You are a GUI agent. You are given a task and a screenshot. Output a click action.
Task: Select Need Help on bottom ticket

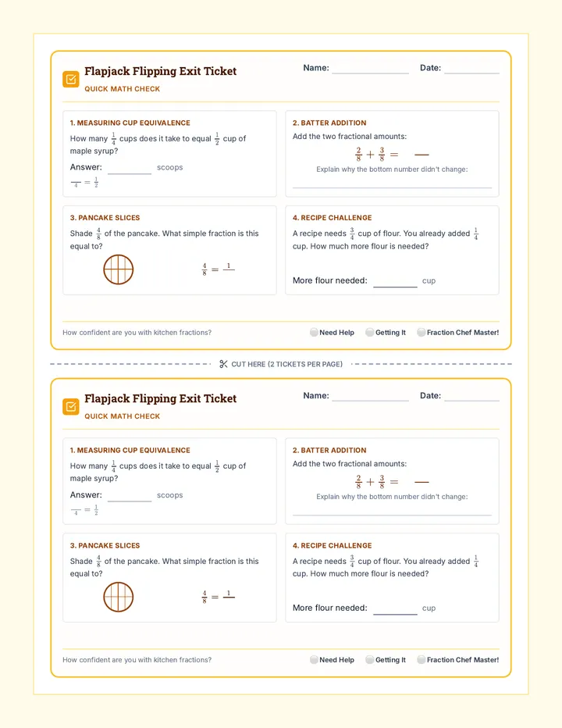coord(315,660)
